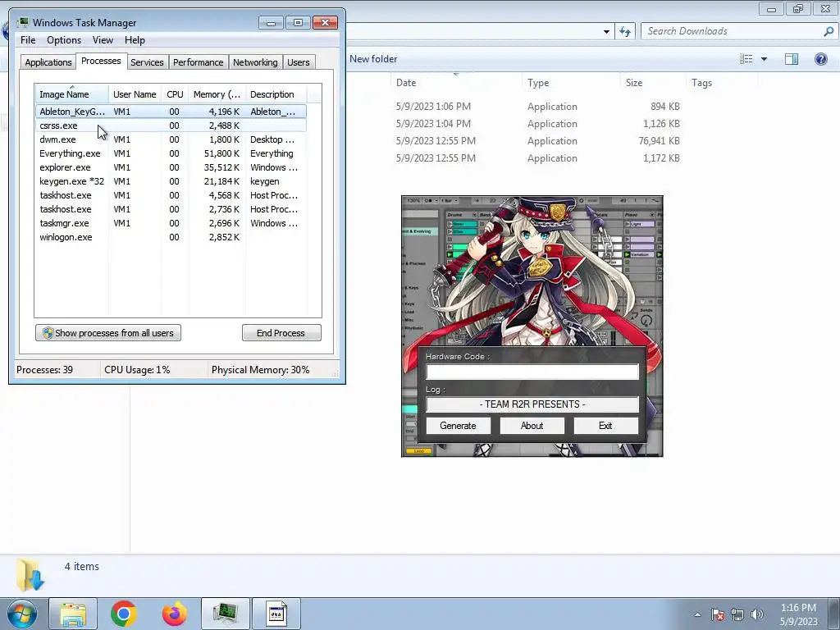Select the dwm.exe process row
Screen dimensions: 840x630
tap(171, 139)
